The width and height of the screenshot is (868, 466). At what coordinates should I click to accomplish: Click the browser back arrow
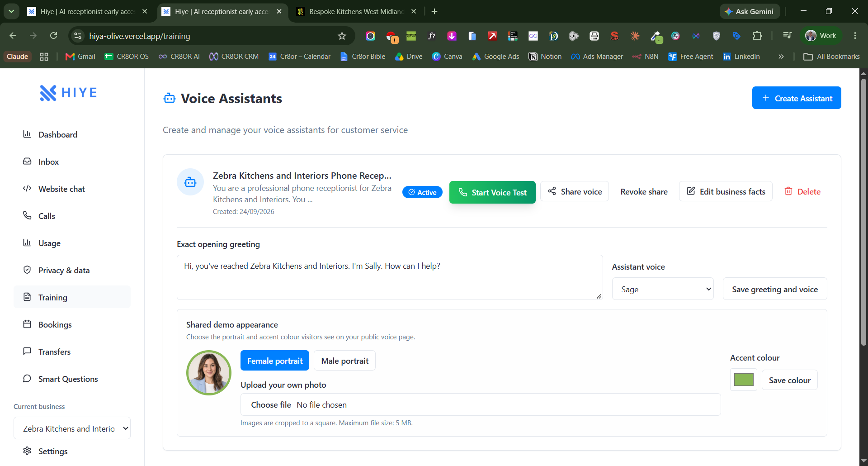point(13,36)
